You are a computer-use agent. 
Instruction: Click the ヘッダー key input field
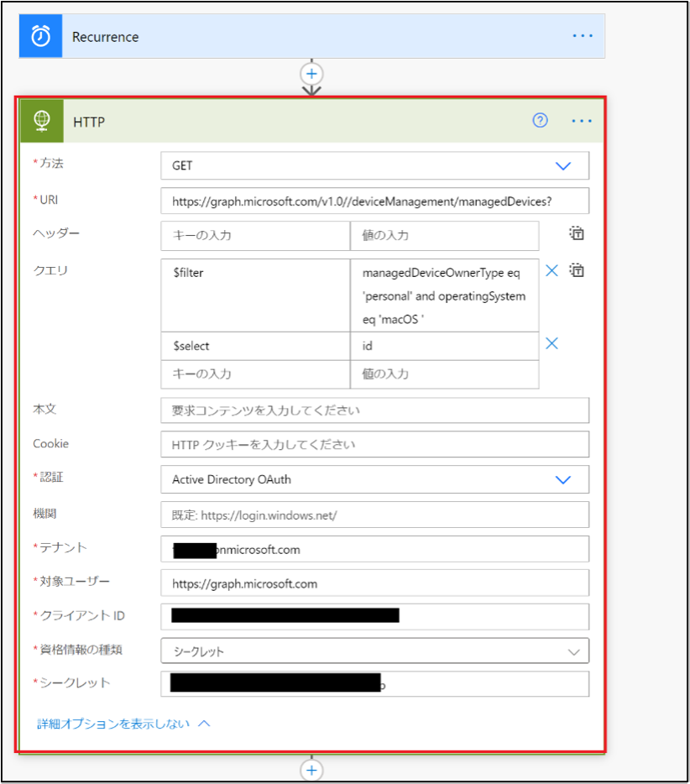(255, 236)
